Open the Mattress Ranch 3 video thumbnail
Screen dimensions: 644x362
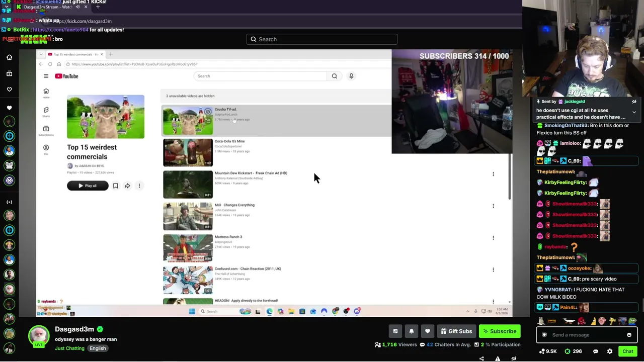pos(188,248)
